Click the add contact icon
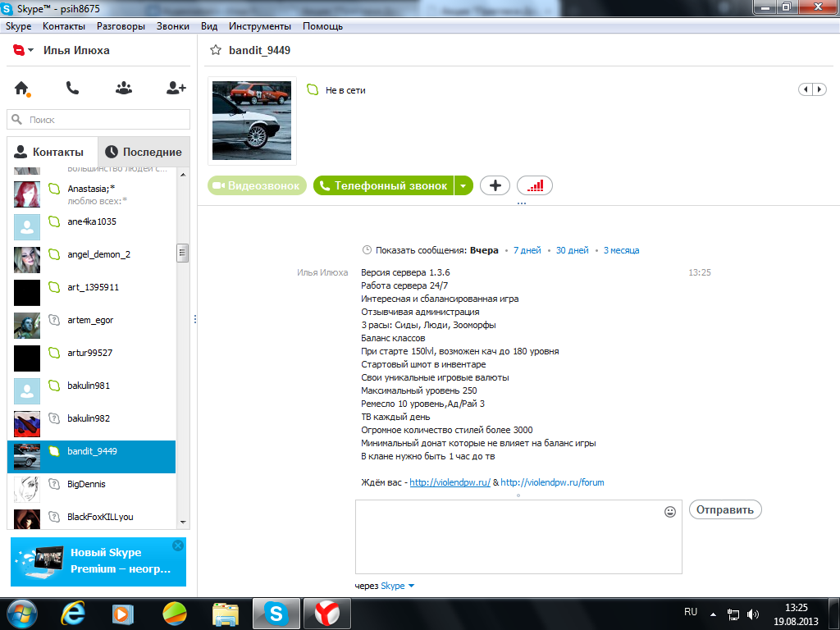840x630 pixels. coord(176,88)
